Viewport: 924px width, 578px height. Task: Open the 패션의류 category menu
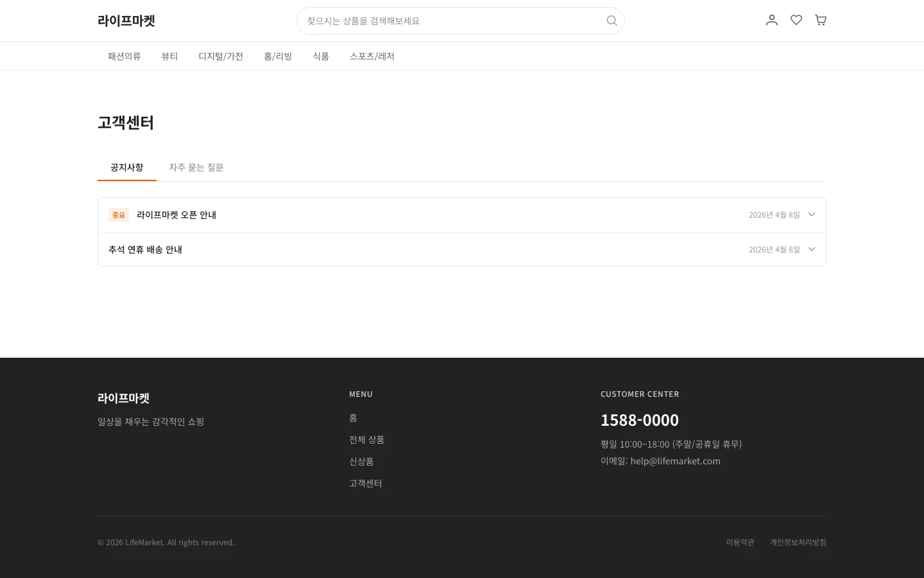point(124,56)
